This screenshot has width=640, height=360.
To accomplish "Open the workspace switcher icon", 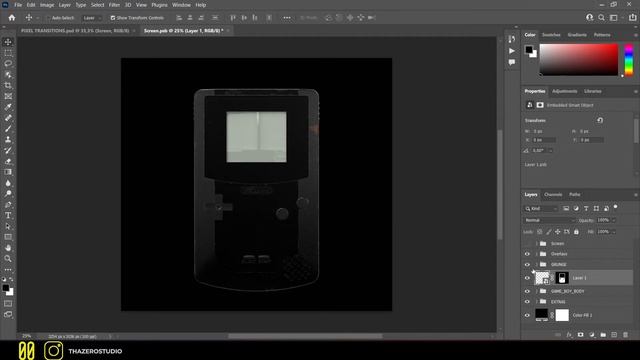I will click(614, 18).
